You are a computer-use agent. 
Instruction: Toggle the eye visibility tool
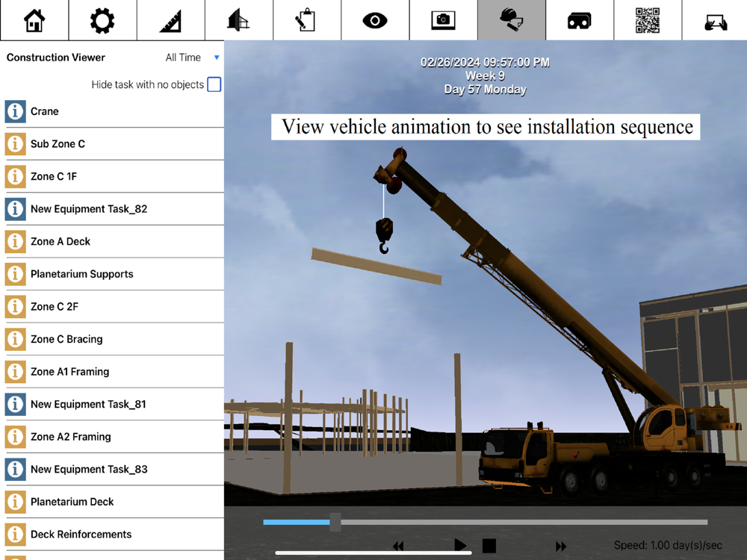375,20
